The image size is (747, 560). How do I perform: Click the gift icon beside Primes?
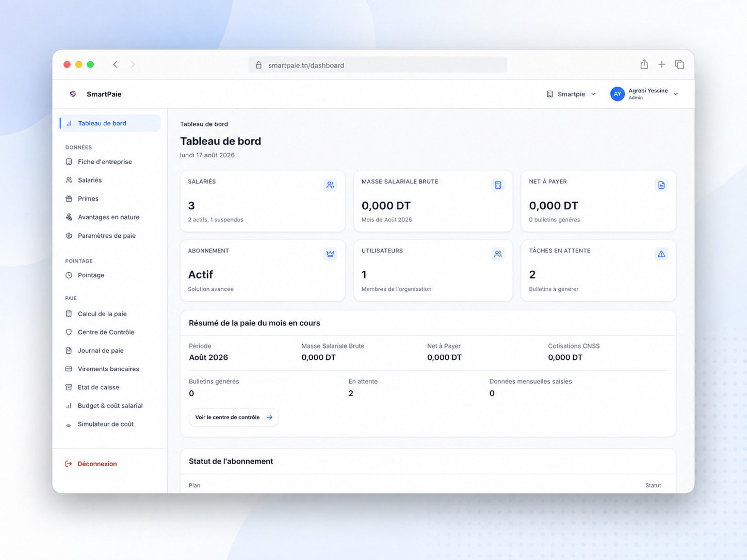[x=69, y=199]
